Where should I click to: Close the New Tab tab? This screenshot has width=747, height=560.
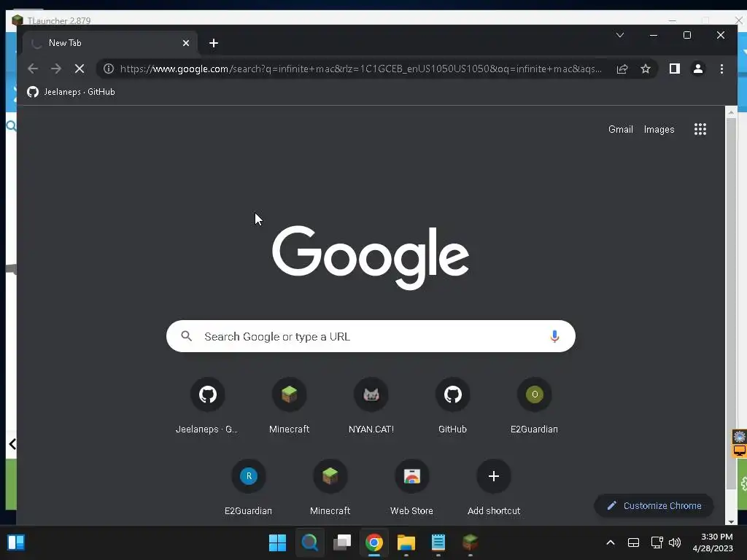186,43
